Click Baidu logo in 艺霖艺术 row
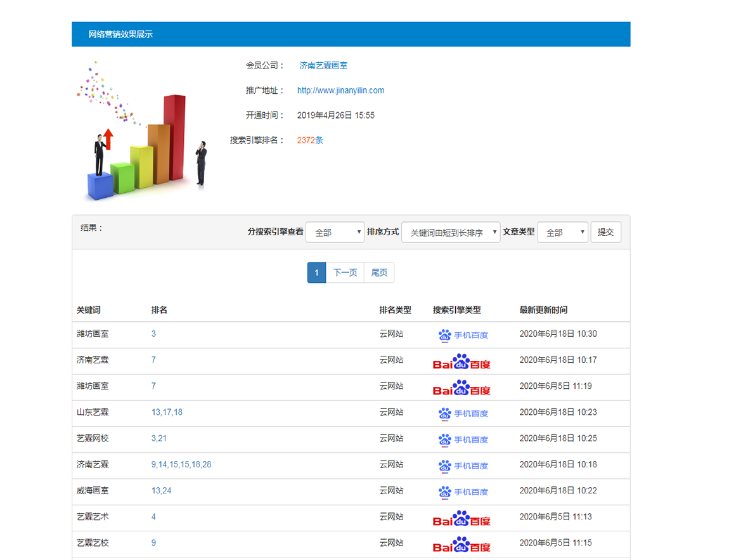Viewport: 736px width, 560px height. [x=462, y=518]
